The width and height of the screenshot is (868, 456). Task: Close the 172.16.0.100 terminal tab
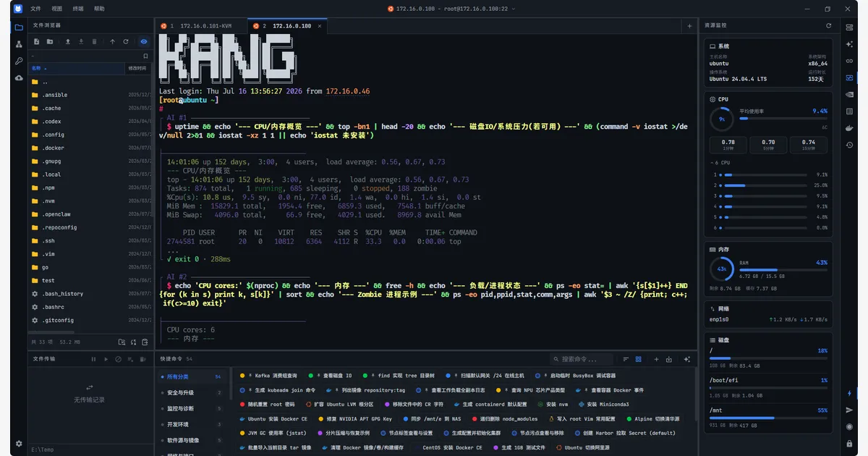coord(319,26)
